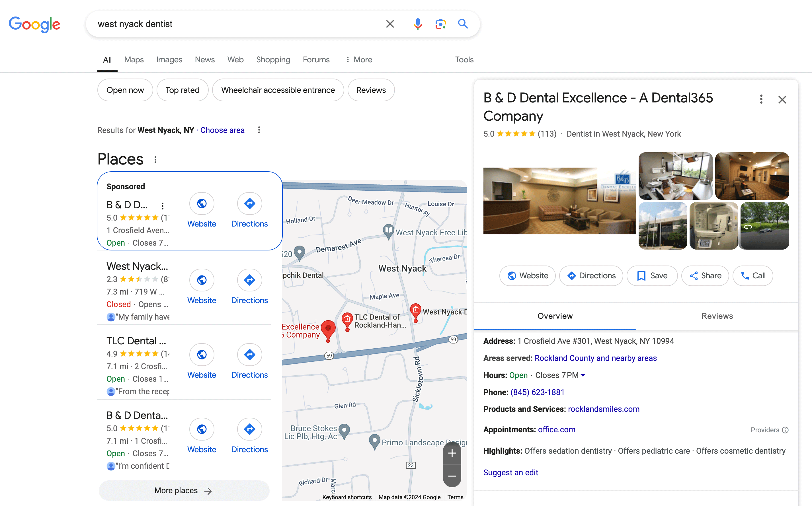Open the three-dot menu in the business panel

pyautogui.click(x=761, y=99)
